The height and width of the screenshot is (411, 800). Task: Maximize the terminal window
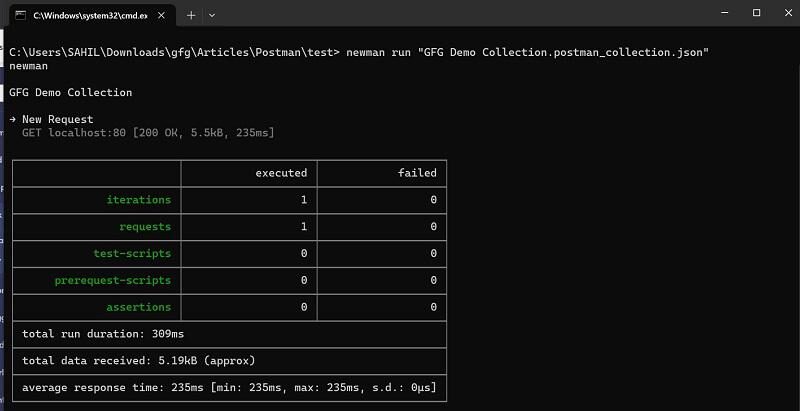point(755,13)
